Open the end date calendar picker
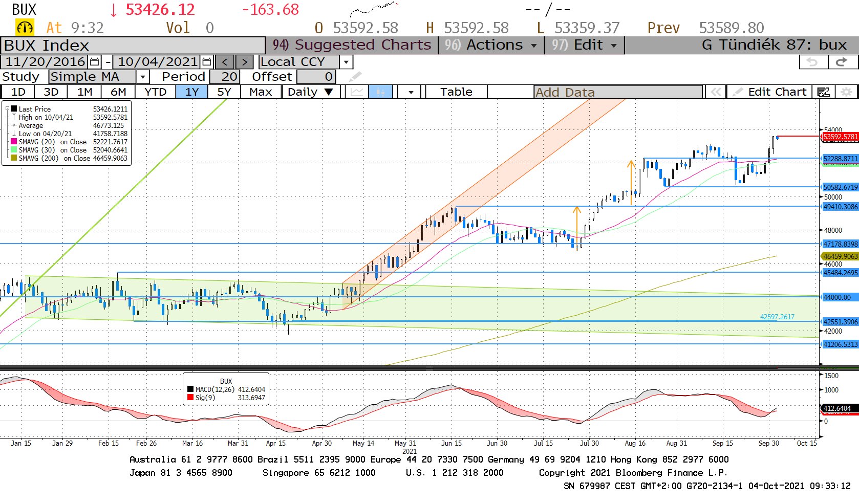The width and height of the screenshot is (859, 504). (207, 62)
